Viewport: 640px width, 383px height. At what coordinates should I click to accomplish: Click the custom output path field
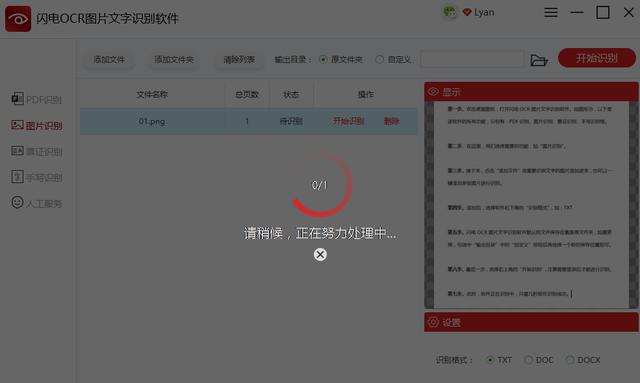(x=472, y=60)
